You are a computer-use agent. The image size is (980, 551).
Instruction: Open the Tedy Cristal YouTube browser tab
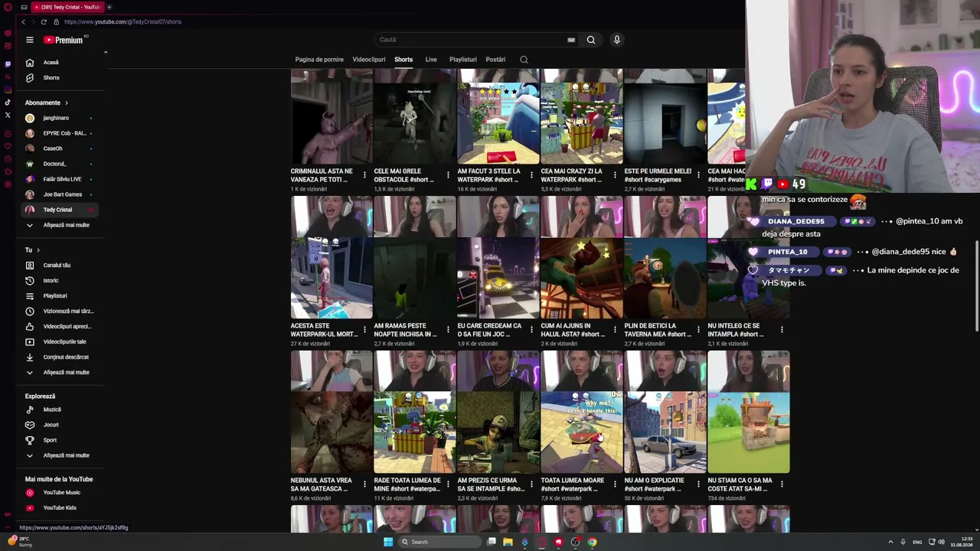(67, 7)
